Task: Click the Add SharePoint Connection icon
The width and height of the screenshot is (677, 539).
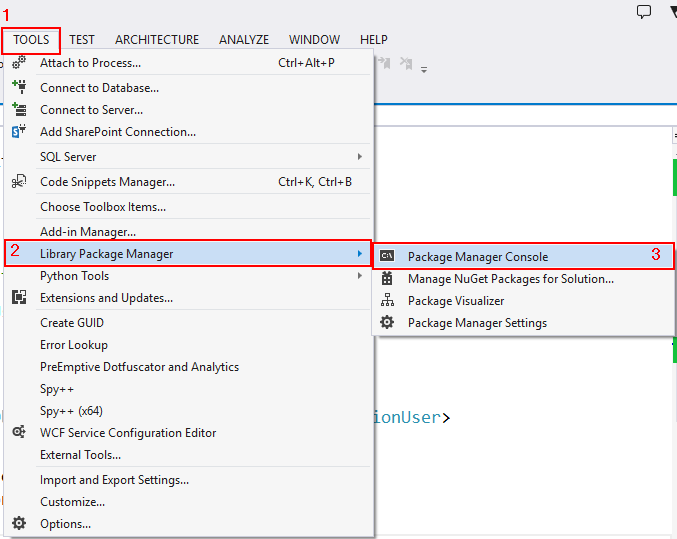Action: 19,132
